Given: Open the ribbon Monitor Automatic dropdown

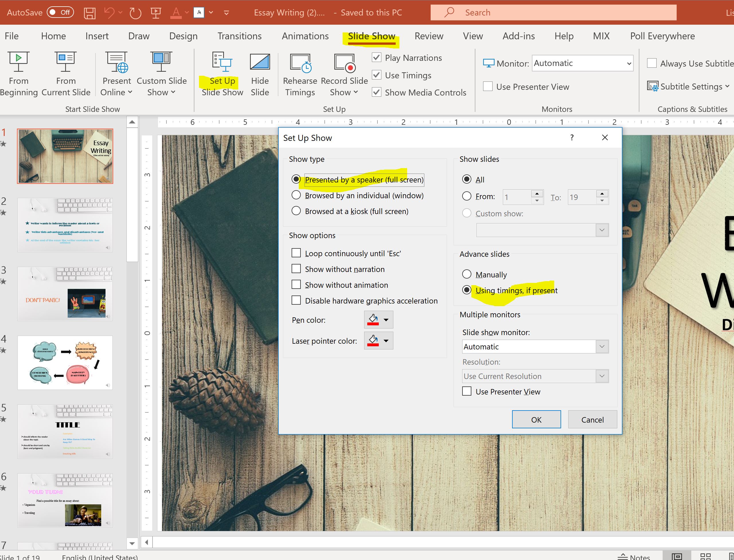Looking at the screenshot, I should click(628, 63).
